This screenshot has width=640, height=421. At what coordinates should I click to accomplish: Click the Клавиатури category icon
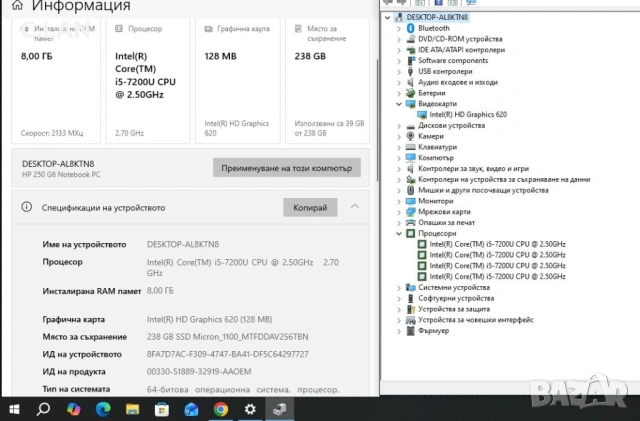coord(411,147)
